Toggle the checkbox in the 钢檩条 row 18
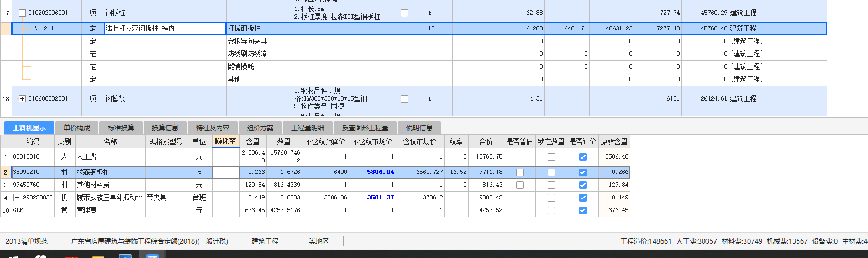The height and width of the screenshot is (258, 868). [x=404, y=99]
